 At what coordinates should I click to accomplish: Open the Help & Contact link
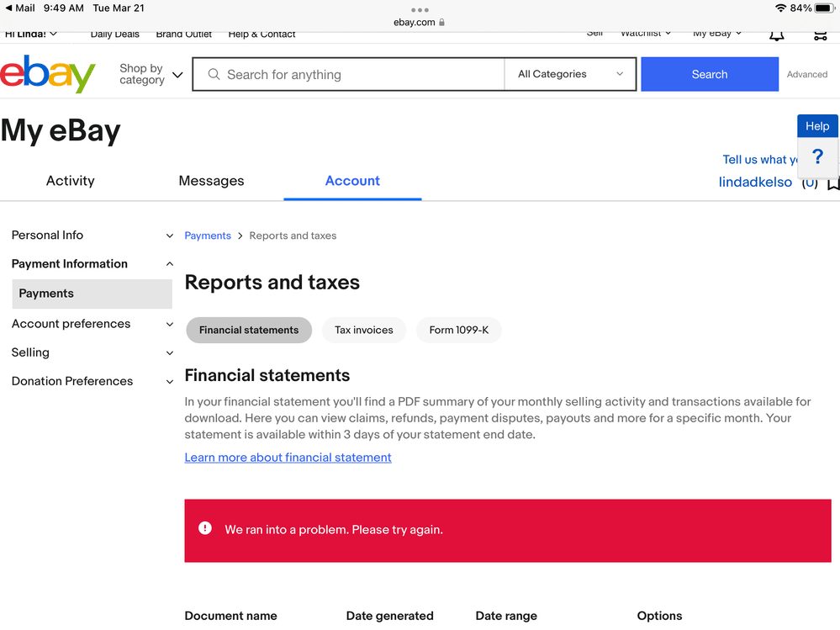coord(262,34)
